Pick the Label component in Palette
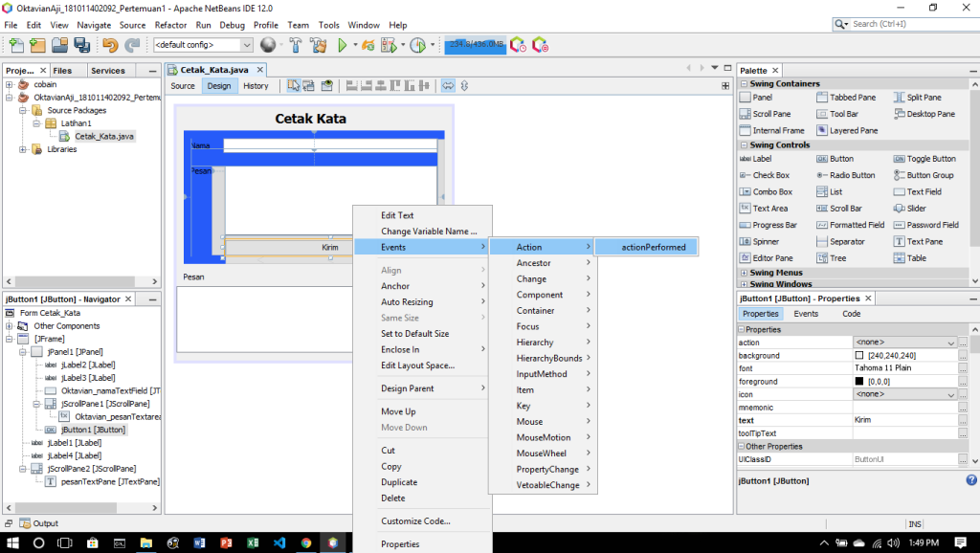Image resolution: width=980 pixels, height=553 pixels. [756, 159]
